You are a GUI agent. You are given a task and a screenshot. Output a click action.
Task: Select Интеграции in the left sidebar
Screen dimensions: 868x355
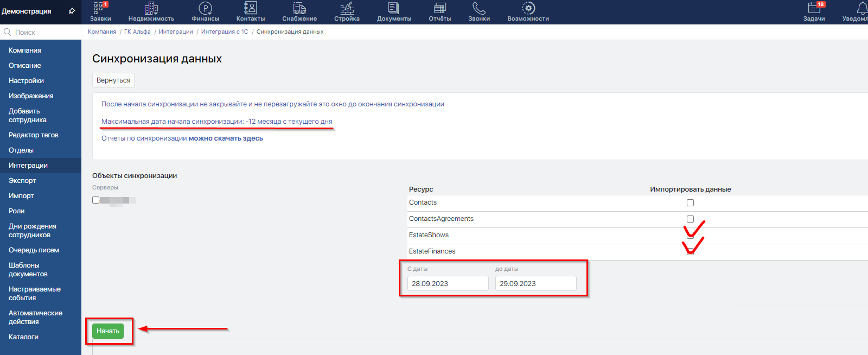[x=28, y=166]
